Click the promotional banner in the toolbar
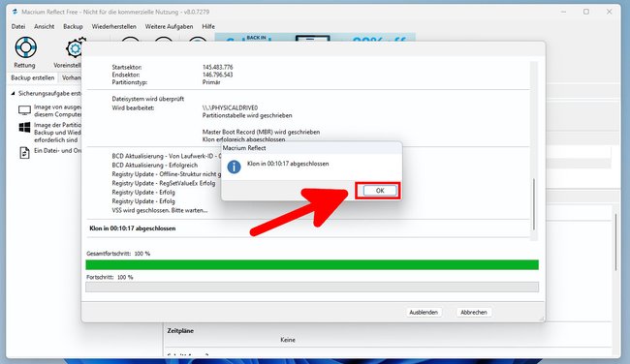The image size is (630, 364). click(x=315, y=38)
